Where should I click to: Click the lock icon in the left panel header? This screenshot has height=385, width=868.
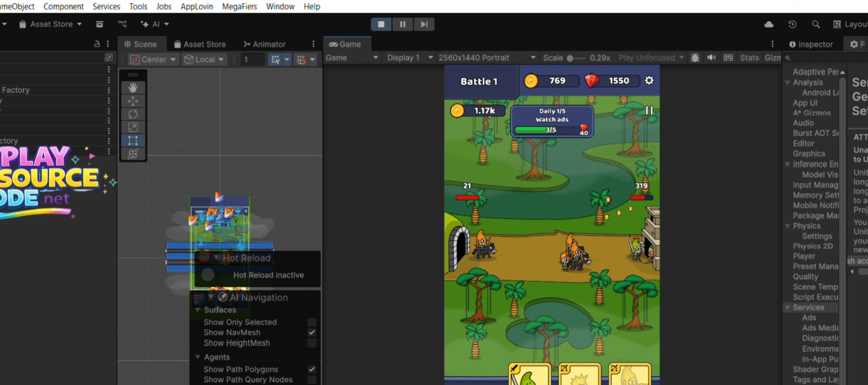97,44
